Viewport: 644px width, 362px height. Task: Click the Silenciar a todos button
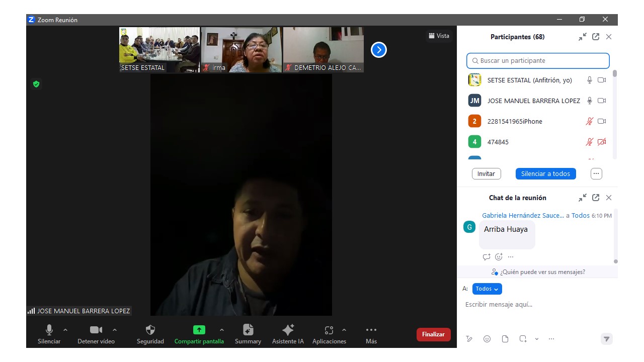click(545, 173)
